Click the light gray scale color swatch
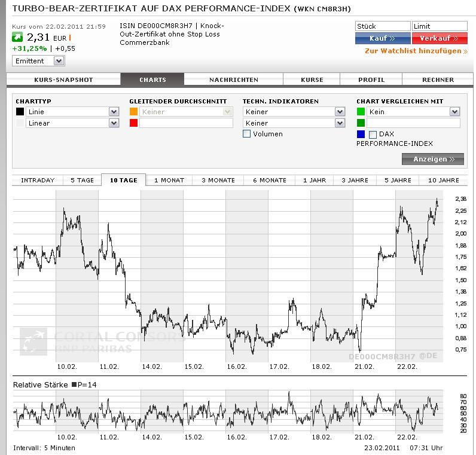This screenshot has width=476, height=455. [20, 123]
